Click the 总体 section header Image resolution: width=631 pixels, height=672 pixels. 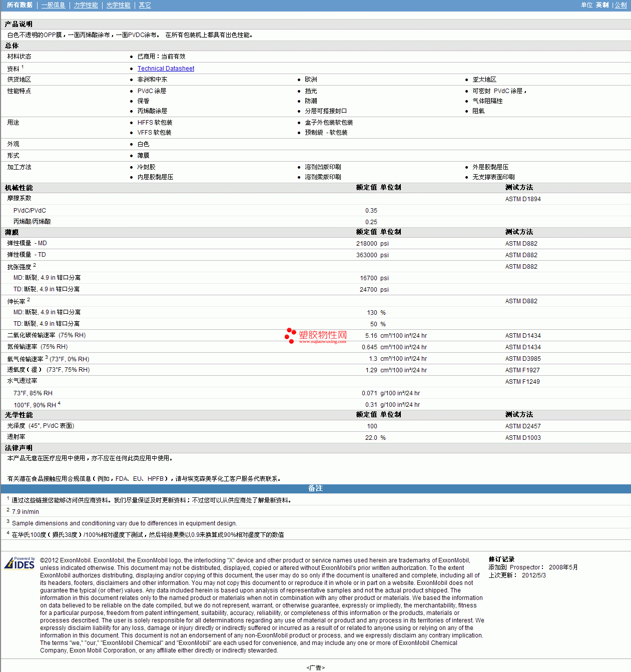tap(12, 46)
